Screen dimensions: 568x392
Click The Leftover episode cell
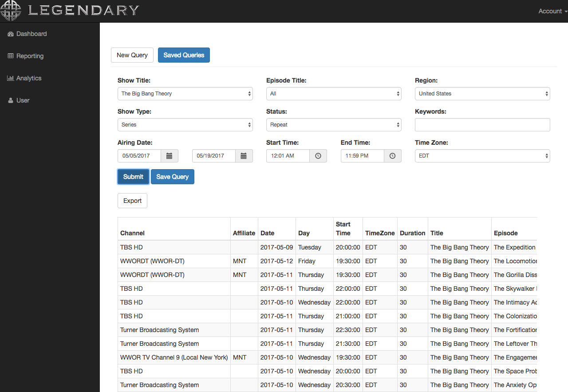pos(514,344)
